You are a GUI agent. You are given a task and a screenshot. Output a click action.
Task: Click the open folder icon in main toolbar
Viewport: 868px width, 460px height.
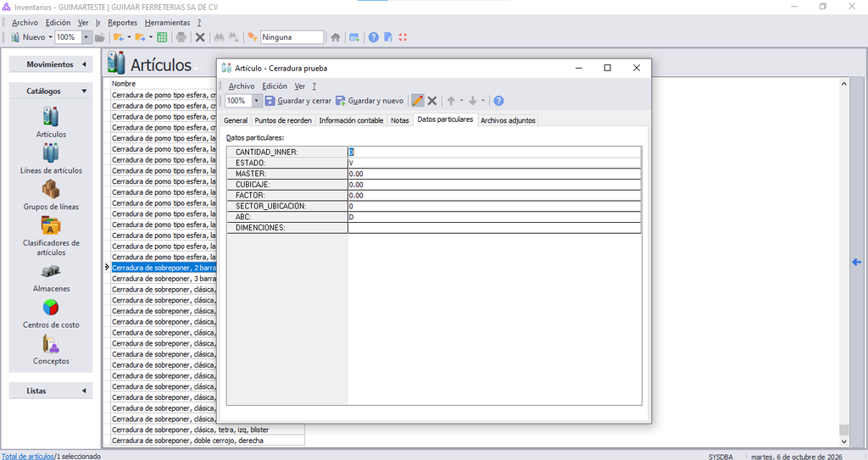pos(100,37)
